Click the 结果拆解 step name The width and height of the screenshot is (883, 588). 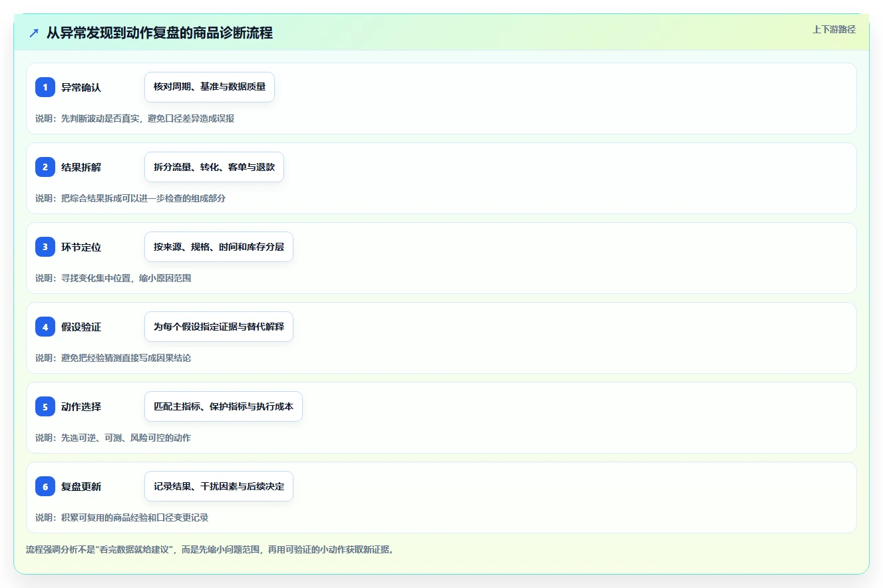coord(81,167)
